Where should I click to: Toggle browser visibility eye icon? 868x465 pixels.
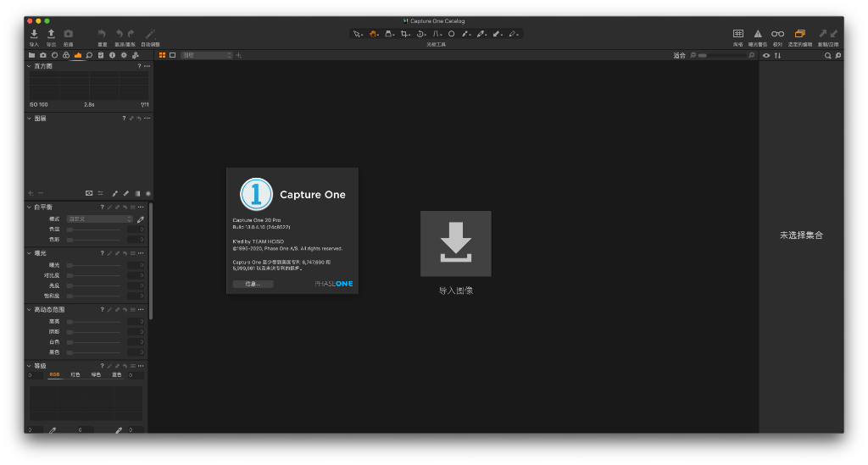click(x=766, y=55)
